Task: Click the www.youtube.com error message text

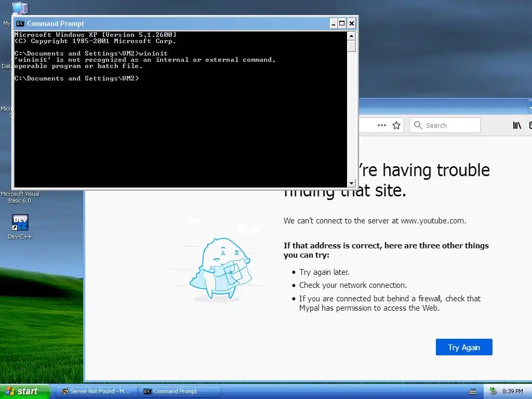Action: [375, 221]
